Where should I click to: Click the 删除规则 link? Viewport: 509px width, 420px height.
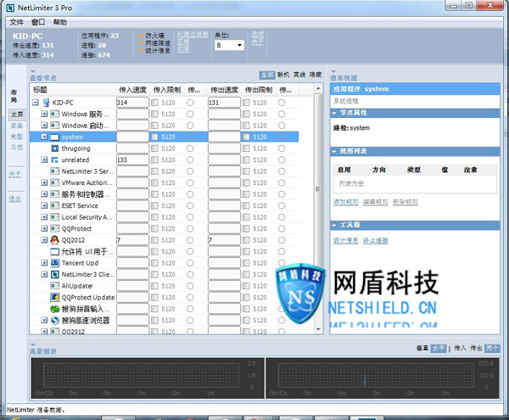[406, 202]
